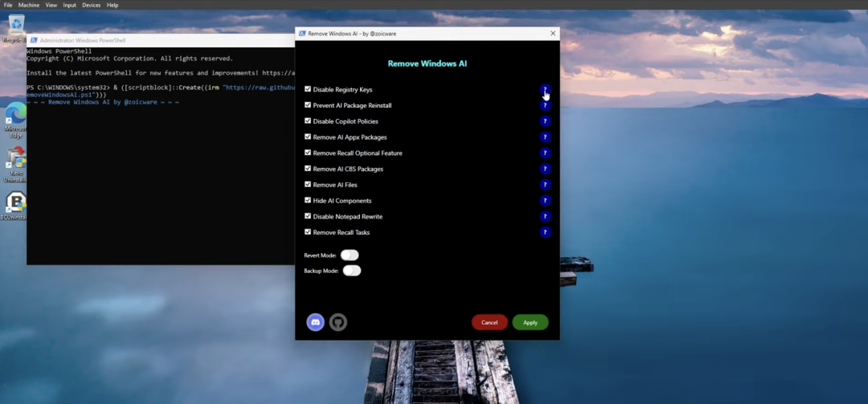Uncheck Prevent AI Package Reinstall
Image resolution: width=868 pixels, height=404 pixels.
tap(308, 104)
